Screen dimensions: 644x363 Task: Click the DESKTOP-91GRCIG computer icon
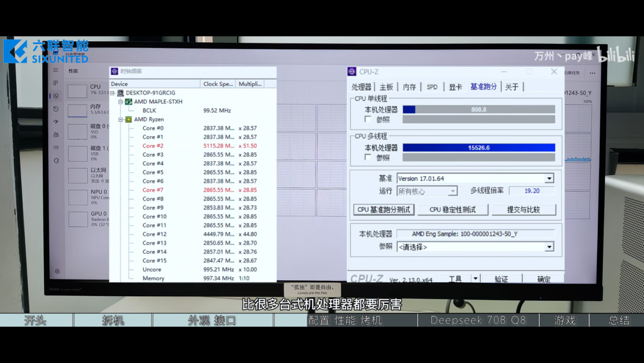[120, 93]
